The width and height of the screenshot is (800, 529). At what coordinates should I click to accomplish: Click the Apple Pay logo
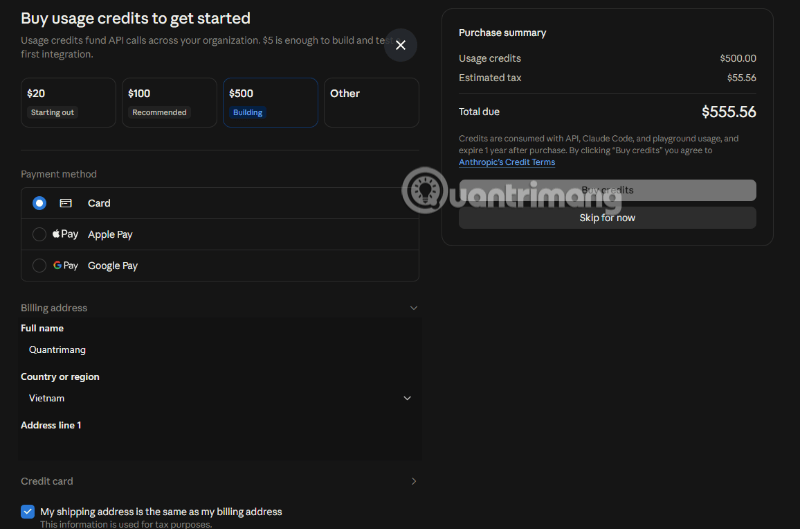coord(65,234)
